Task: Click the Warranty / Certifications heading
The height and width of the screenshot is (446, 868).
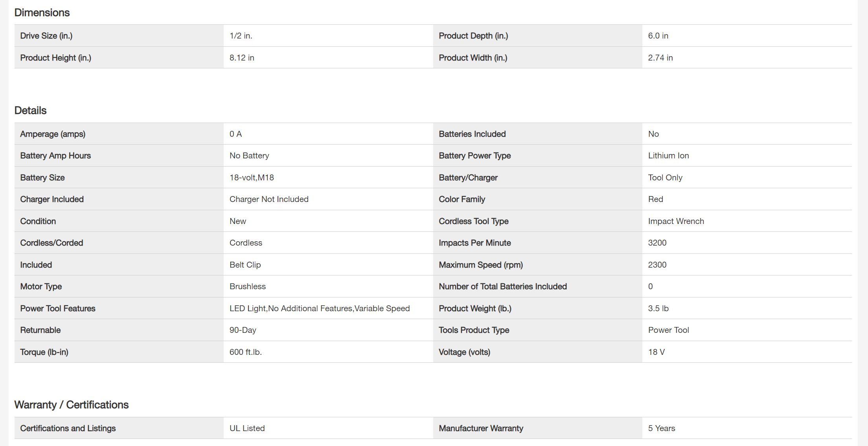Action: tap(71, 405)
